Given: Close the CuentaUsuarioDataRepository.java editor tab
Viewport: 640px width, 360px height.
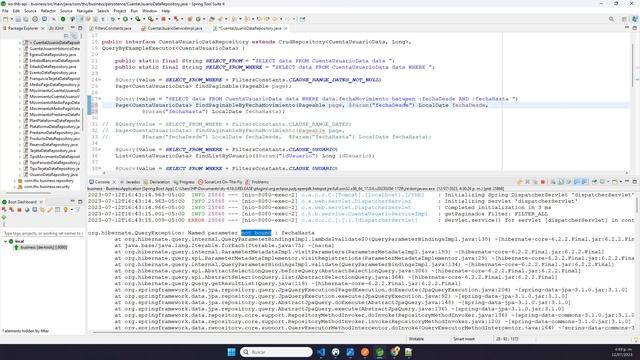Looking at the screenshot, I should (x=286, y=28).
